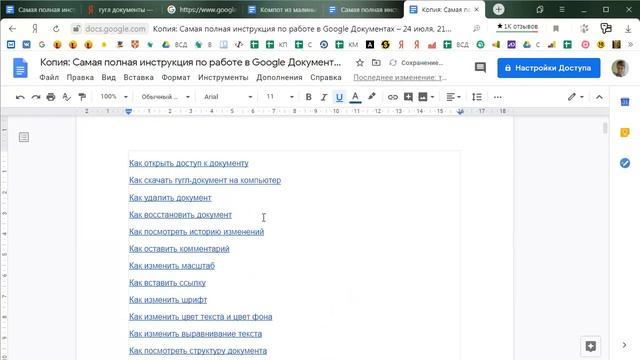Open the font size 11 dropdown
Image resolution: width=640 pixels, height=360 pixels.
(x=280, y=97)
